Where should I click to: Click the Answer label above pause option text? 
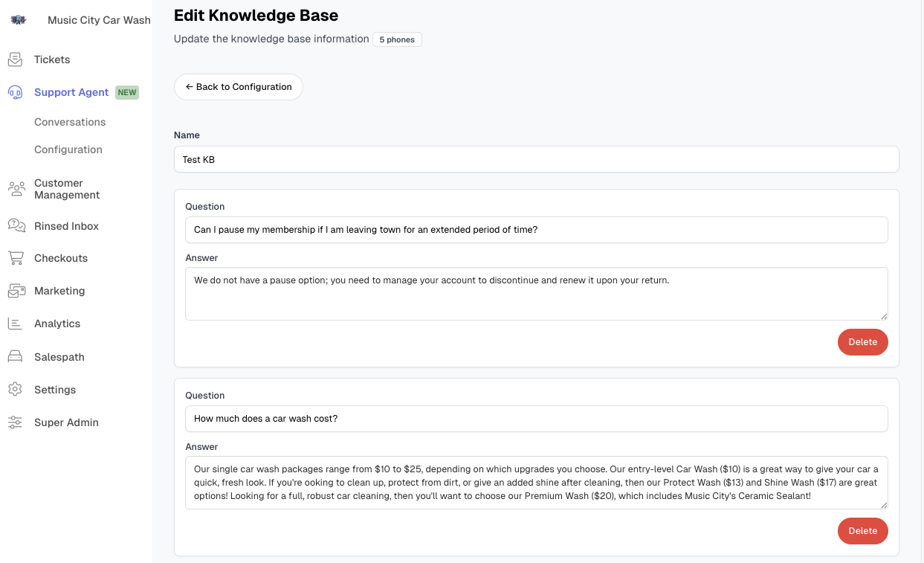point(201,258)
